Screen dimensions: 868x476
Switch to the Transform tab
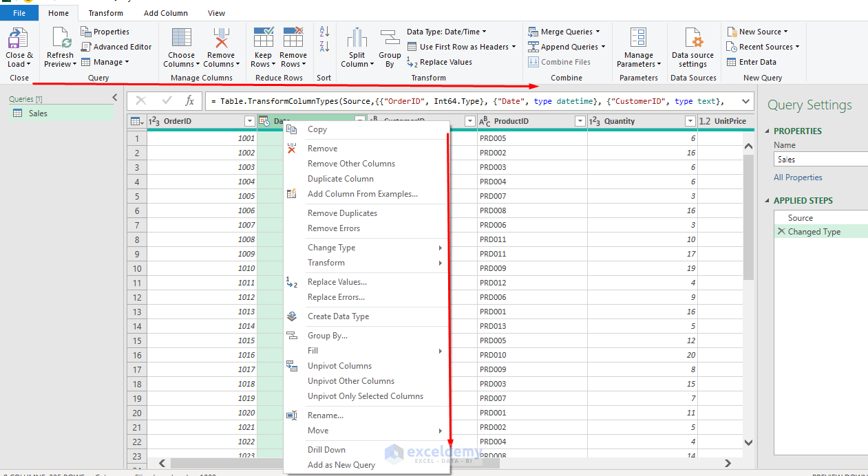coord(106,13)
